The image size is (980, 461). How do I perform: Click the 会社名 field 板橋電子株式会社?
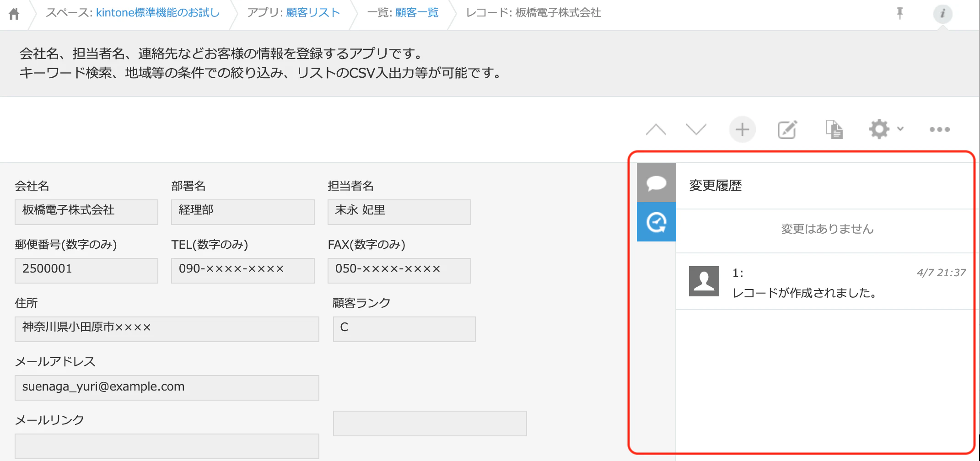pyautogui.click(x=86, y=212)
